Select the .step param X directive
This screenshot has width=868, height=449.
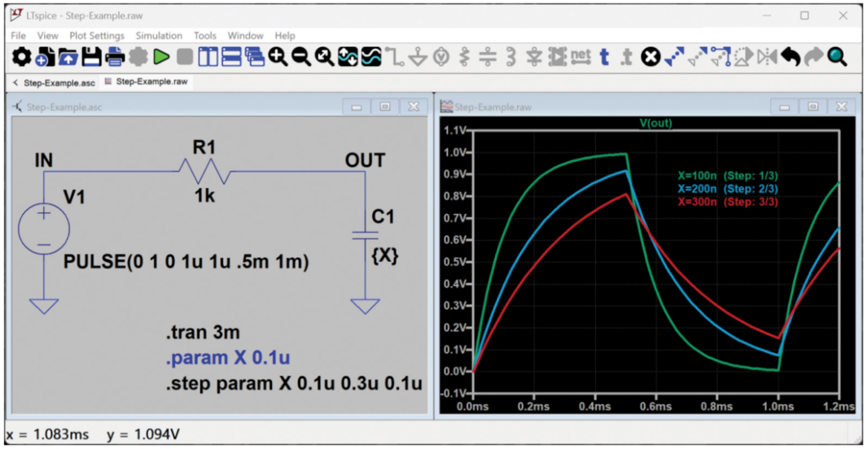[294, 384]
